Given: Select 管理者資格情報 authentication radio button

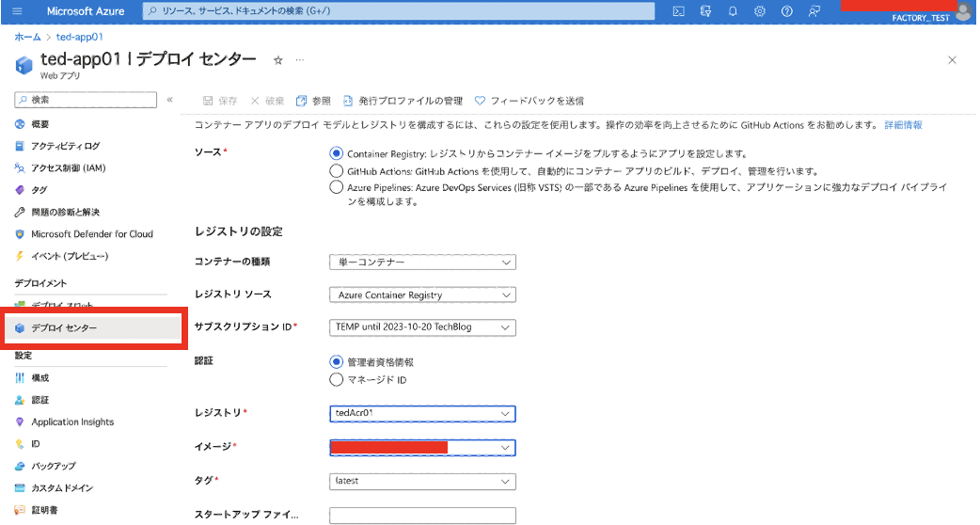Looking at the screenshot, I should point(337,362).
